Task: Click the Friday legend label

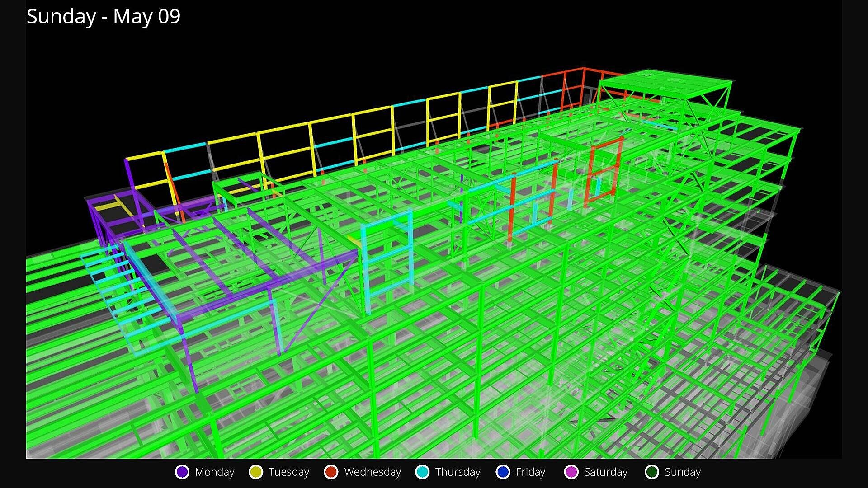Action: (x=530, y=472)
